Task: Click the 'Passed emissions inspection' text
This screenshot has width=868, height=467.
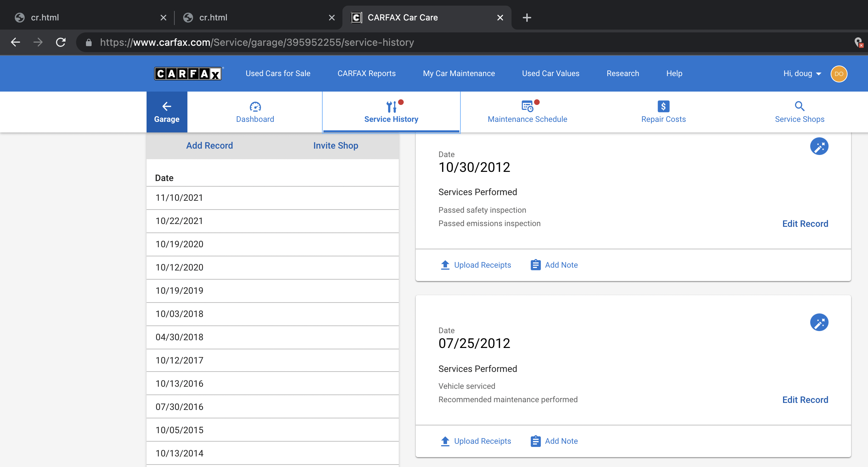Action: [489, 224]
